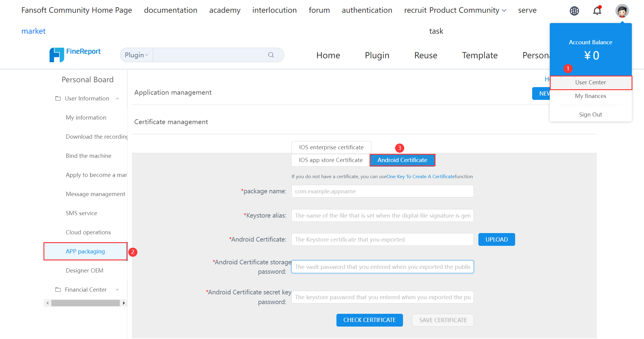The height and width of the screenshot is (339, 644).
Task: Open One Key To Create A Certificate link
Action: pyautogui.click(x=421, y=176)
